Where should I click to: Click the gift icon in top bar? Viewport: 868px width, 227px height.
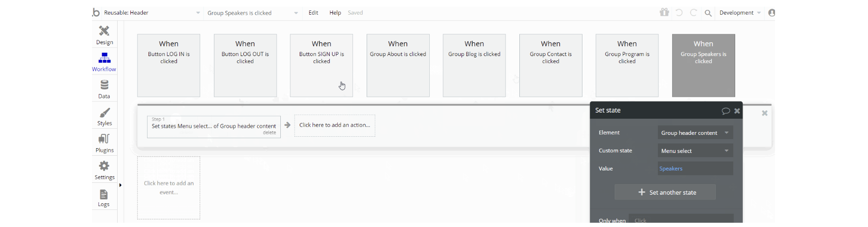click(x=664, y=12)
